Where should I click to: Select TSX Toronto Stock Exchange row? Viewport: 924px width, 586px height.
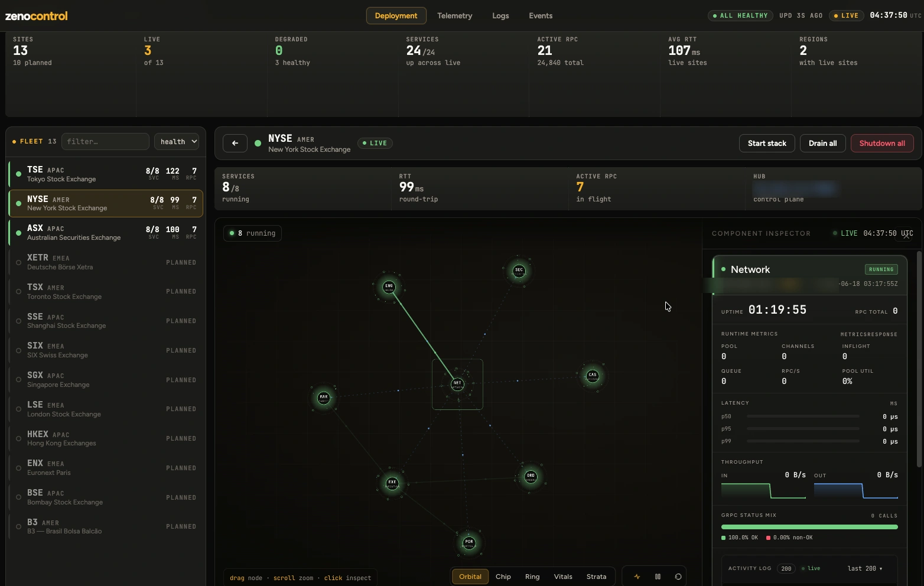[x=106, y=292]
